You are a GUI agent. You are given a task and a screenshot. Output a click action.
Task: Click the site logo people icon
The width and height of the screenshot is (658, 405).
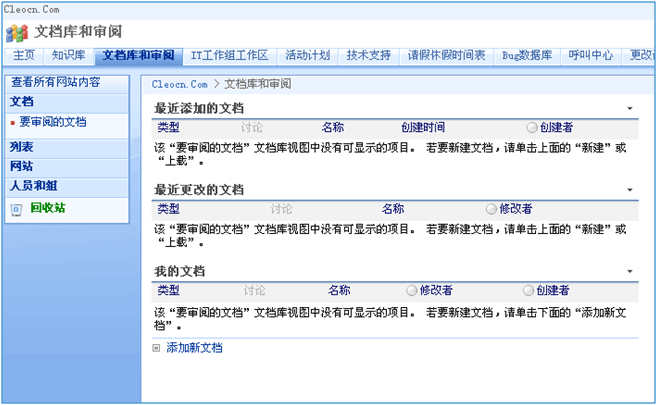17,33
